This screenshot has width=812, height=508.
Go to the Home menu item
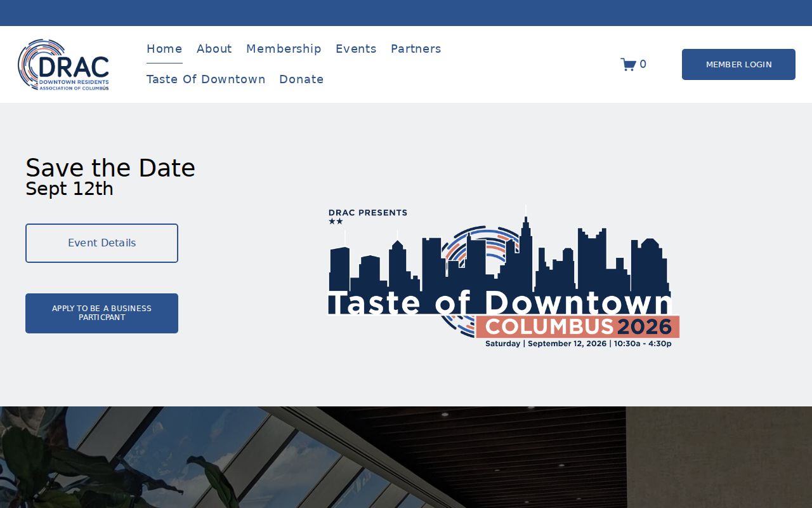click(164, 49)
